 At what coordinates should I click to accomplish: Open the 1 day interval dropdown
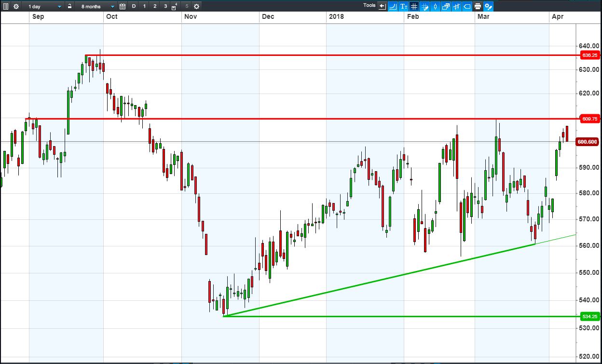[44, 6]
